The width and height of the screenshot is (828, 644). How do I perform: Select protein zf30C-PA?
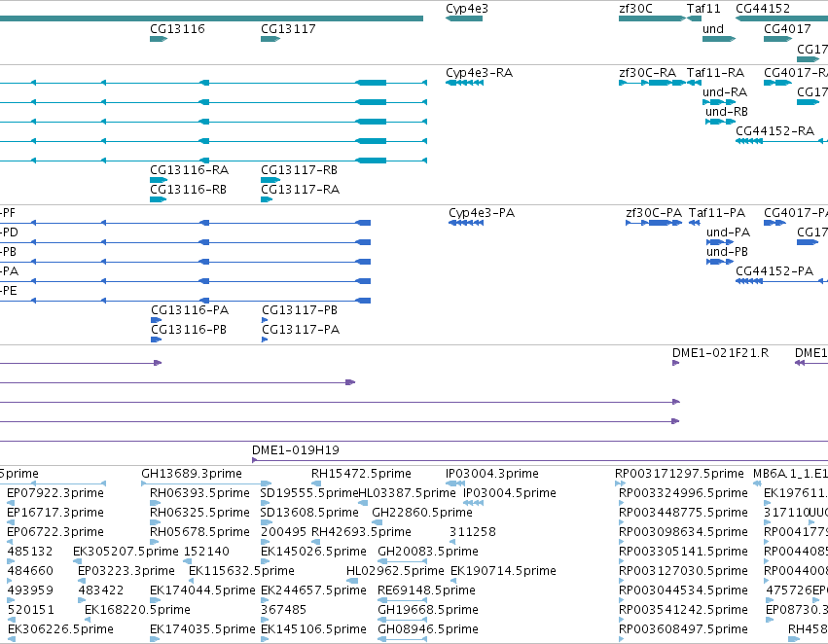pos(654,213)
